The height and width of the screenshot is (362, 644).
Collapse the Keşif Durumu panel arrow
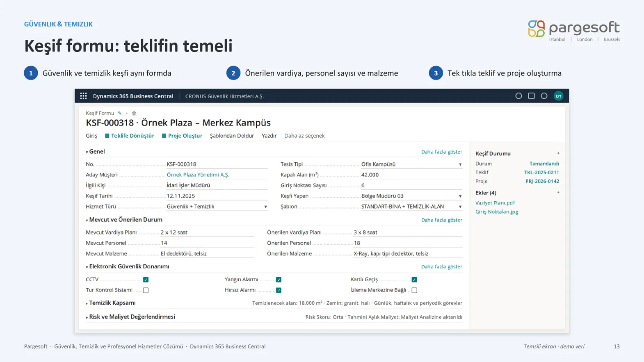pos(558,153)
